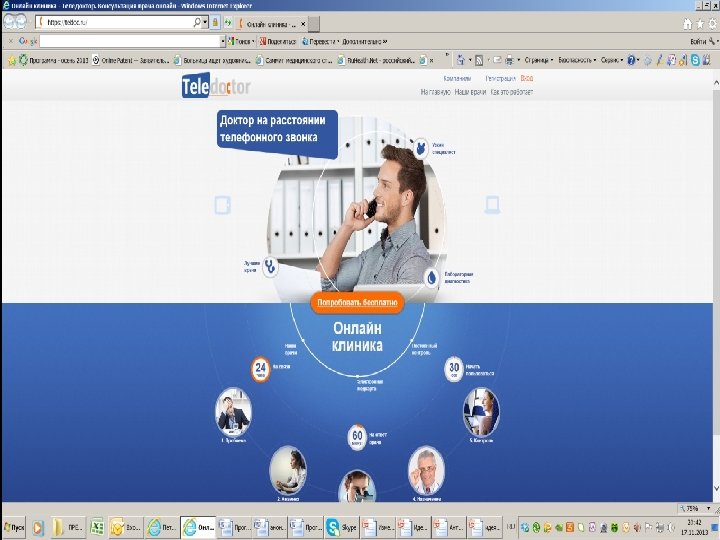
Task: Click Поделиться in Google toolbar
Action: click(278, 41)
